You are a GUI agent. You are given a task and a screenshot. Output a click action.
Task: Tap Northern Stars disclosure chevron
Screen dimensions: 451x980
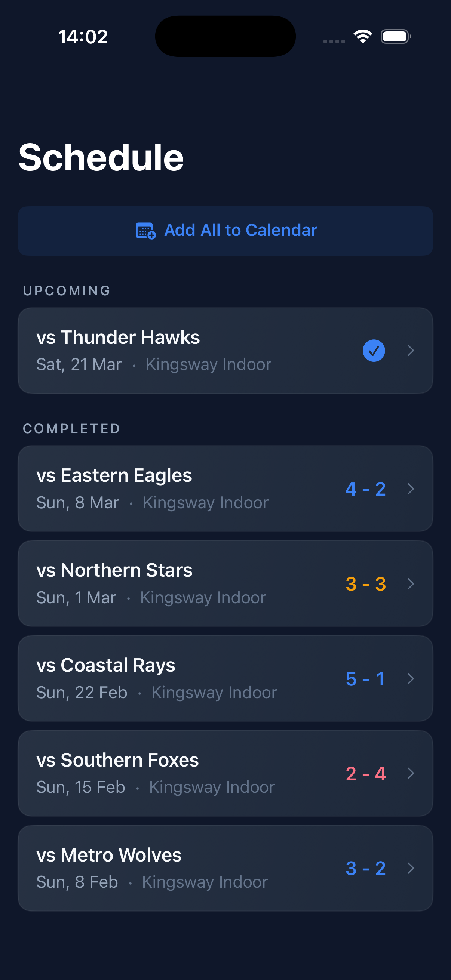410,583
